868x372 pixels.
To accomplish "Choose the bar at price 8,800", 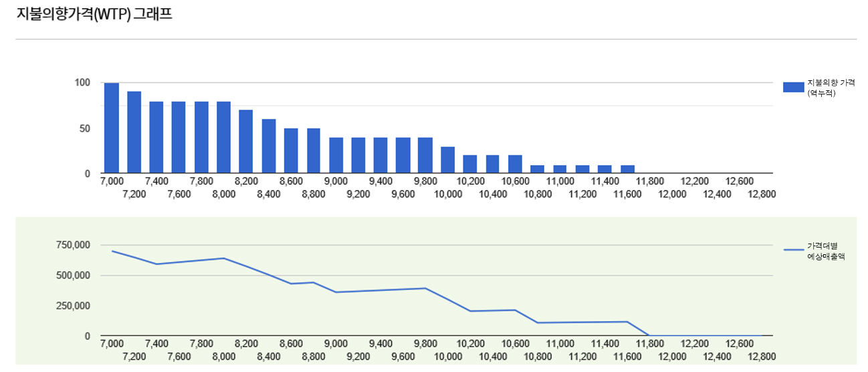I will [314, 151].
